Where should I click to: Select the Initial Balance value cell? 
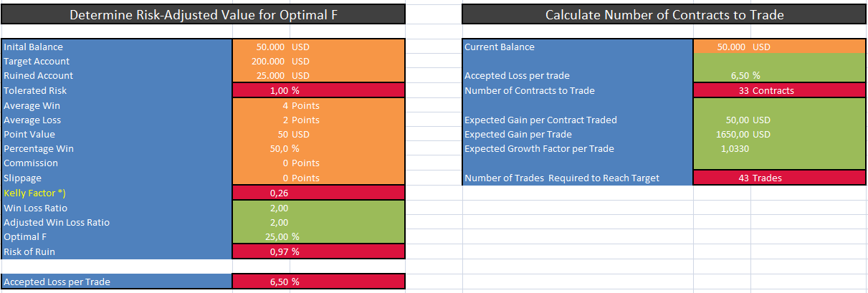pos(318,47)
